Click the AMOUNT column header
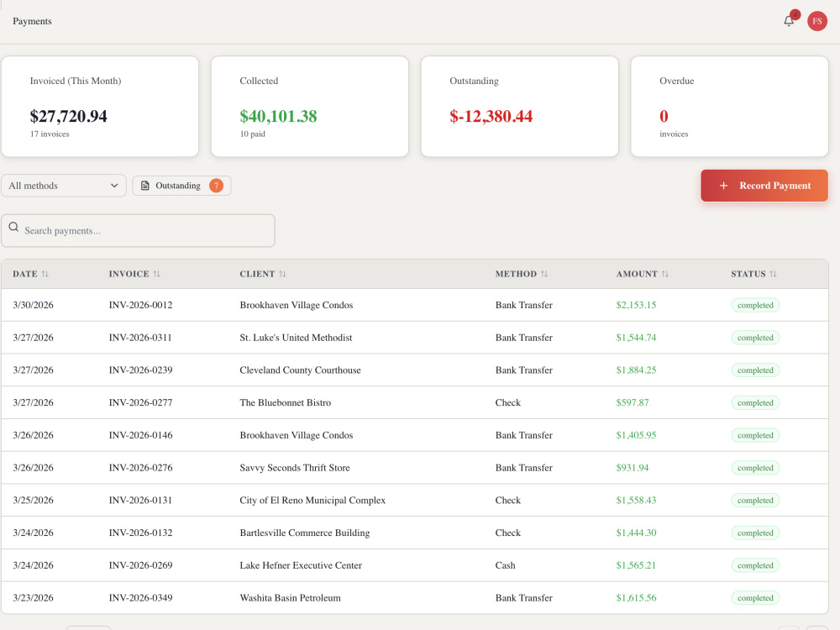 (637, 274)
